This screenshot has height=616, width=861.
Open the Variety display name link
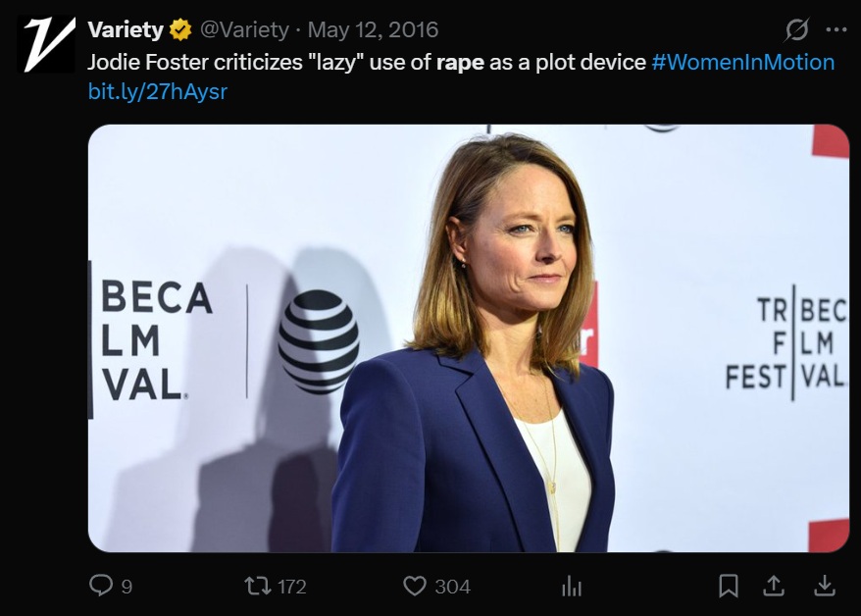click(126, 29)
